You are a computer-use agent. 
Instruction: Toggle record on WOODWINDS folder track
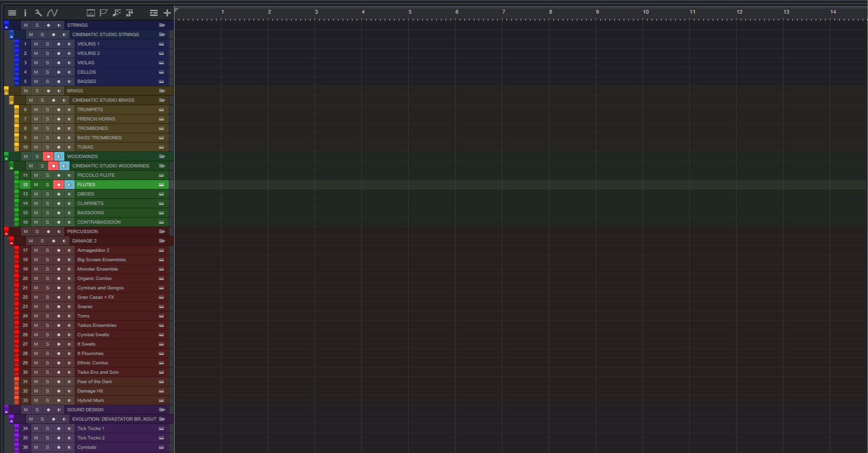[48, 157]
